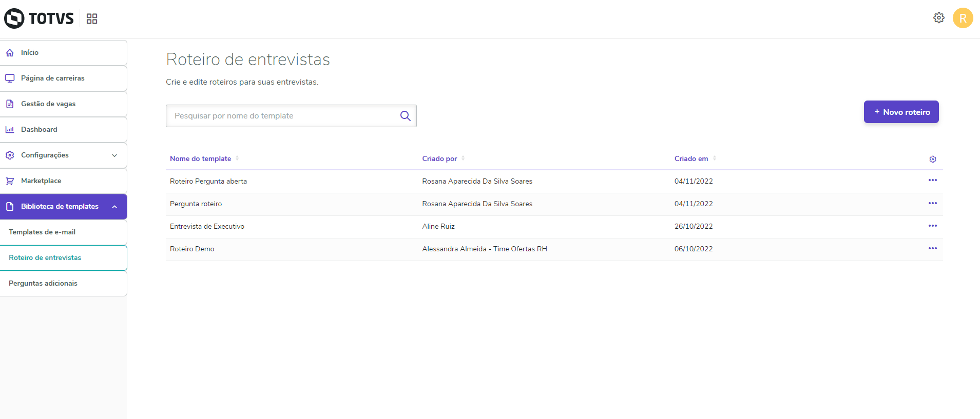Open the user avatar R menu

tap(963, 18)
